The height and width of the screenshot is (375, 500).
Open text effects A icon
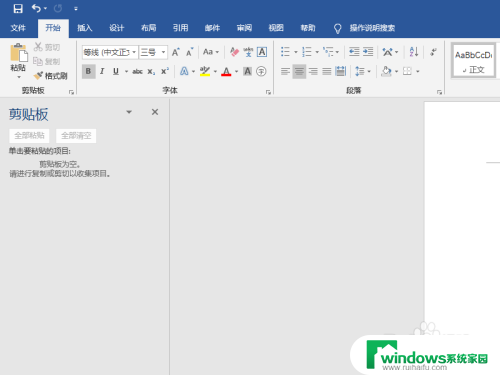pos(184,71)
